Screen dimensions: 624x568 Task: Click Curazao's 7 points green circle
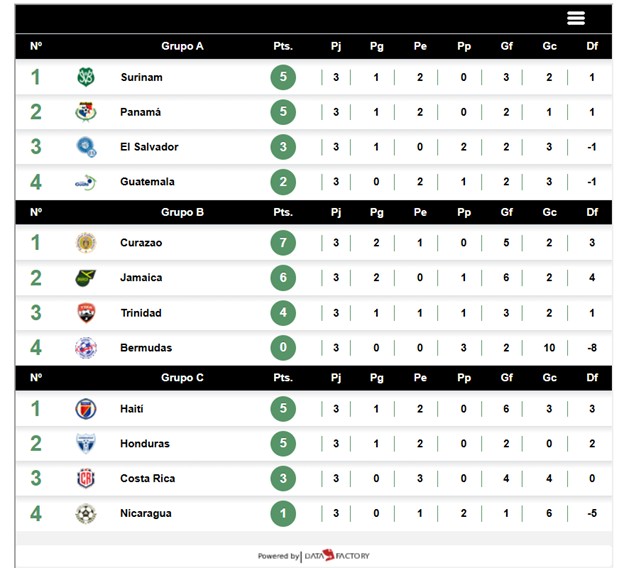point(283,243)
